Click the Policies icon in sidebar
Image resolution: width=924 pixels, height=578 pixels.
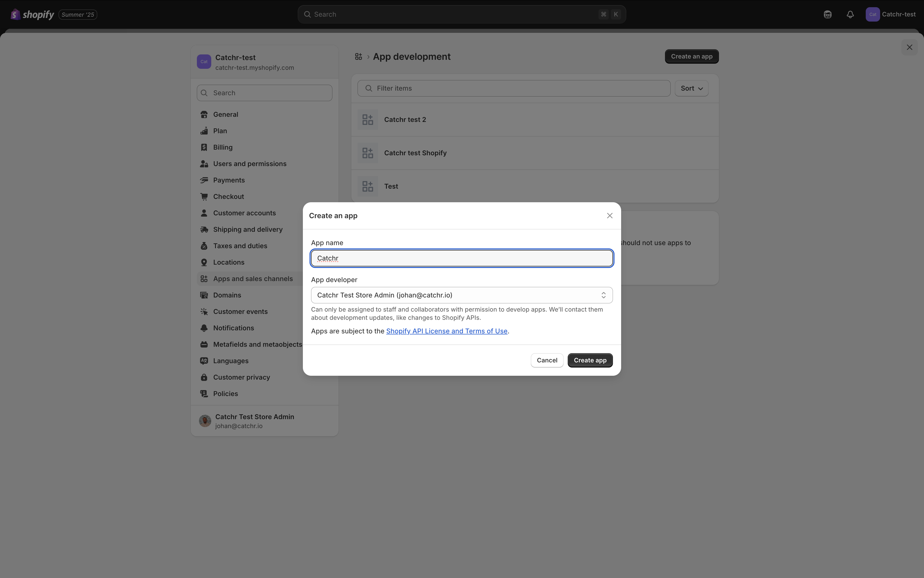click(x=204, y=394)
